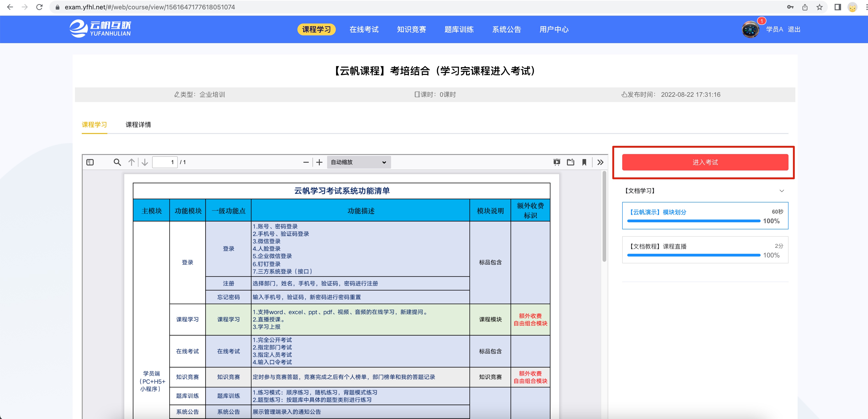
Task: Switch to PDF presentation mode icon
Action: (x=557, y=162)
